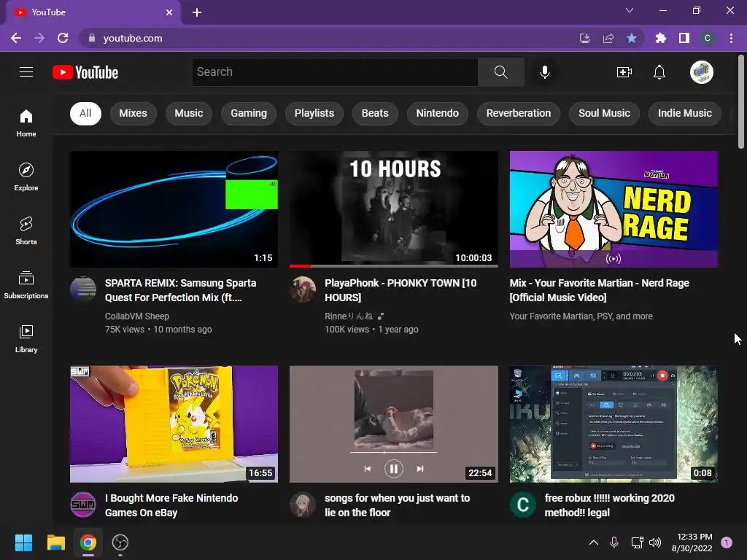The width and height of the screenshot is (747, 560).
Task: Open Library in the sidebar
Action: point(26,339)
